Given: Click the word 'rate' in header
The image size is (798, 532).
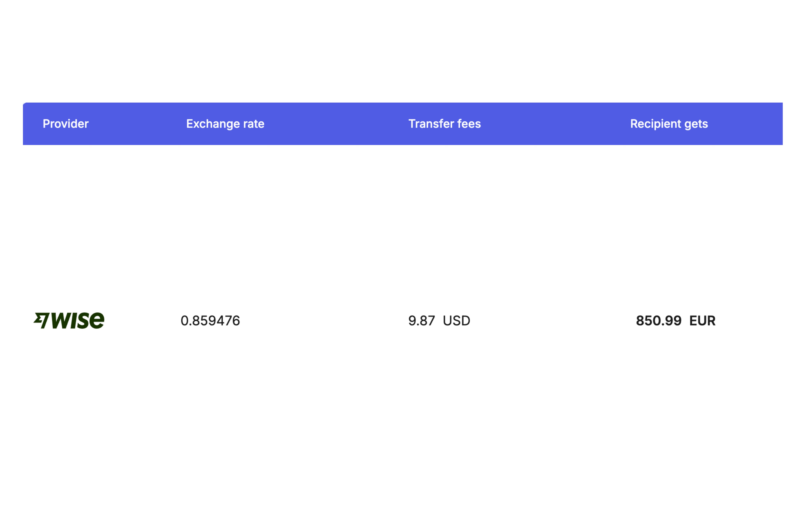Looking at the screenshot, I should (x=254, y=124).
